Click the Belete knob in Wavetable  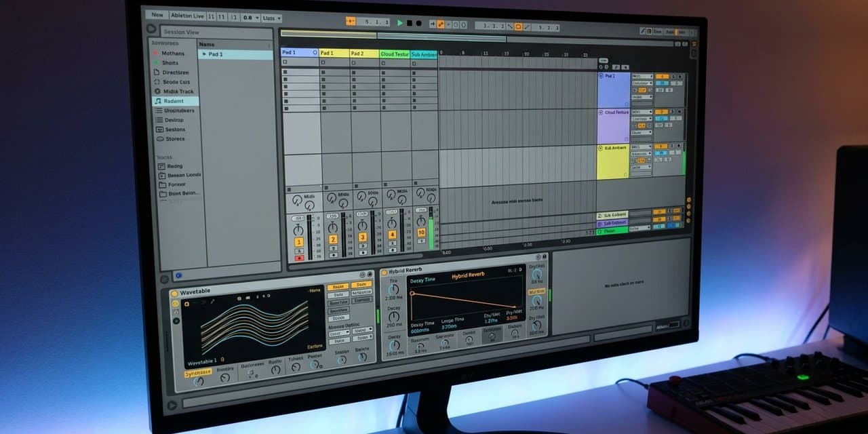pyautogui.click(x=362, y=357)
